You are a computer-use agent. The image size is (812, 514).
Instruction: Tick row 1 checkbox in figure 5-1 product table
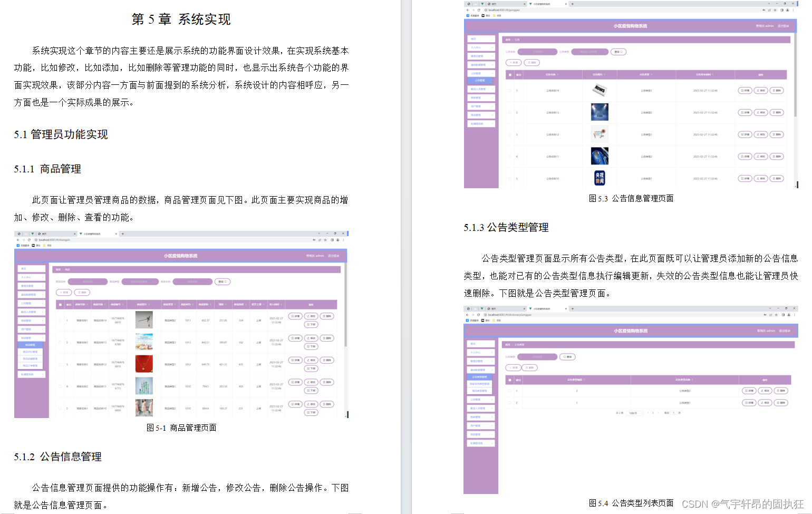coord(60,321)
